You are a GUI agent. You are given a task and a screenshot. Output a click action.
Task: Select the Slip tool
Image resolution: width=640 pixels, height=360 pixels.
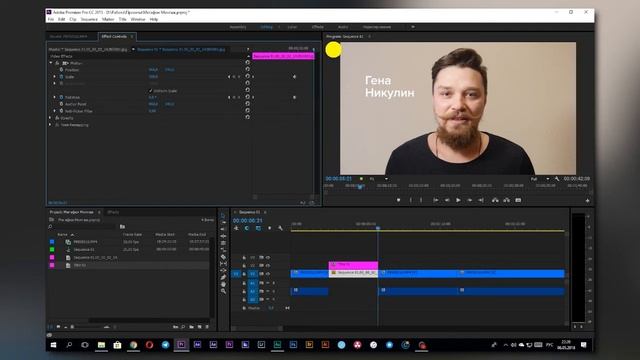[x=223, y=264]
